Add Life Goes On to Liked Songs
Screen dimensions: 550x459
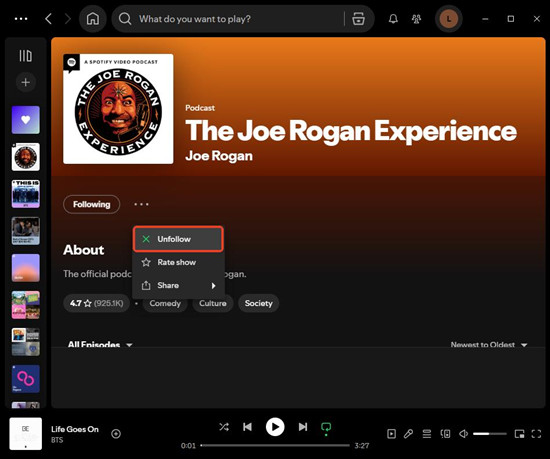[116, 434]
